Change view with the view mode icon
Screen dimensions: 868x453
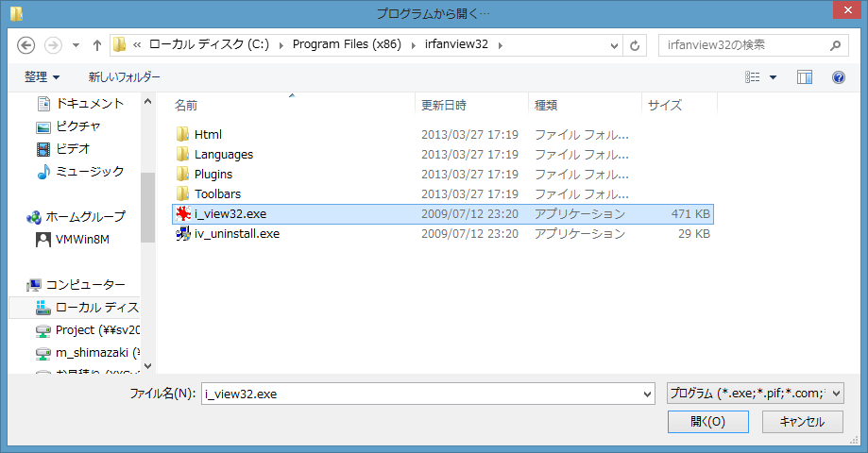pos(753,76)
